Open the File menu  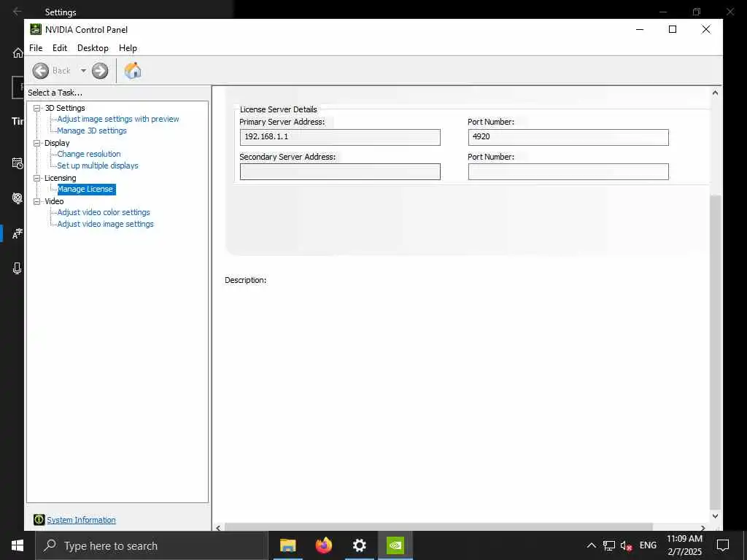click(36, 48)
